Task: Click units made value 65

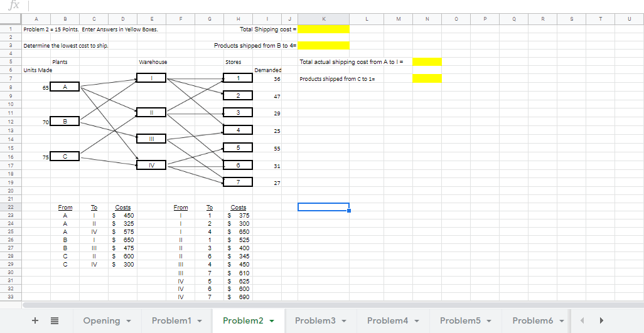Action: [x=46, y=88]
